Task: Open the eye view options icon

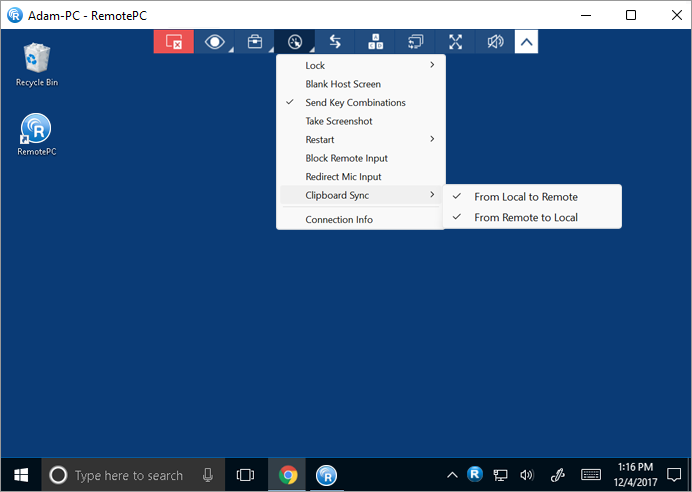Action: coord(214,41)
